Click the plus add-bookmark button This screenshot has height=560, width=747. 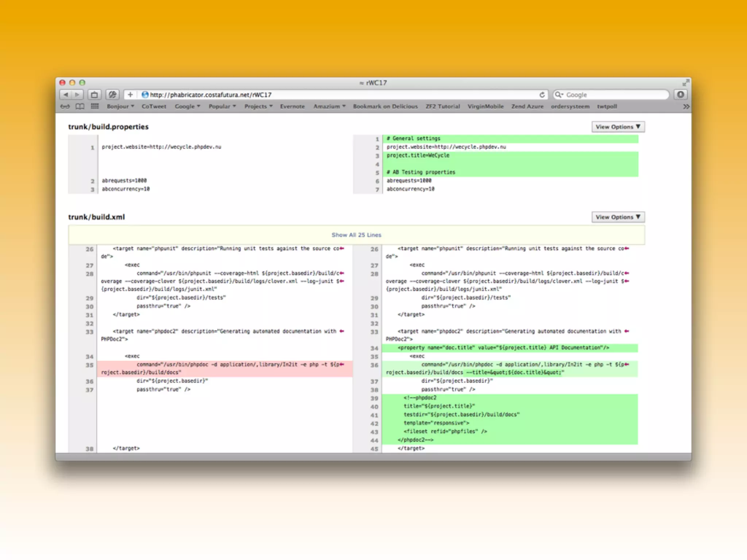click(130, 95)
